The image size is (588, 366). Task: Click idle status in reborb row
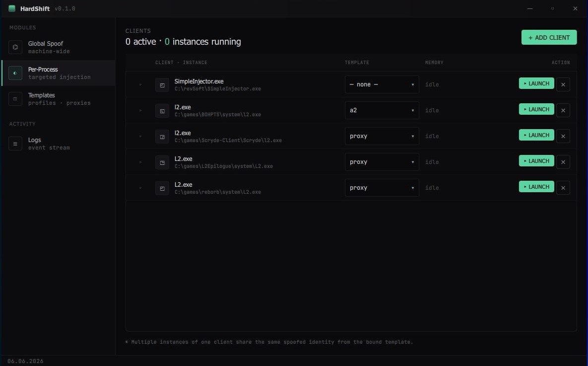432,188
